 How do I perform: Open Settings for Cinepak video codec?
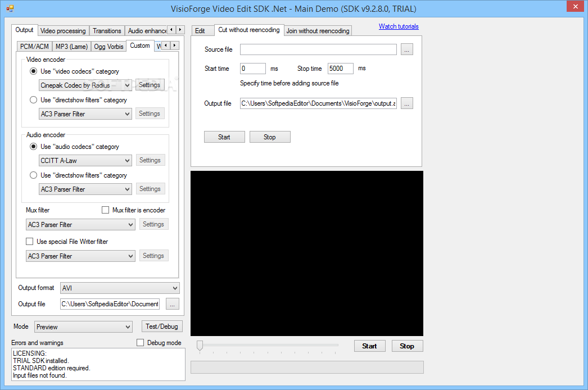pos(150,85)
